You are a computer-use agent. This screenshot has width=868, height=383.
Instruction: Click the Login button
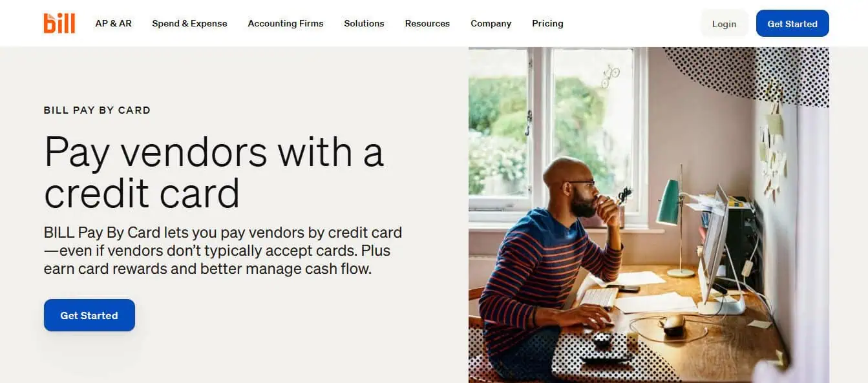(x=724, y=24)
